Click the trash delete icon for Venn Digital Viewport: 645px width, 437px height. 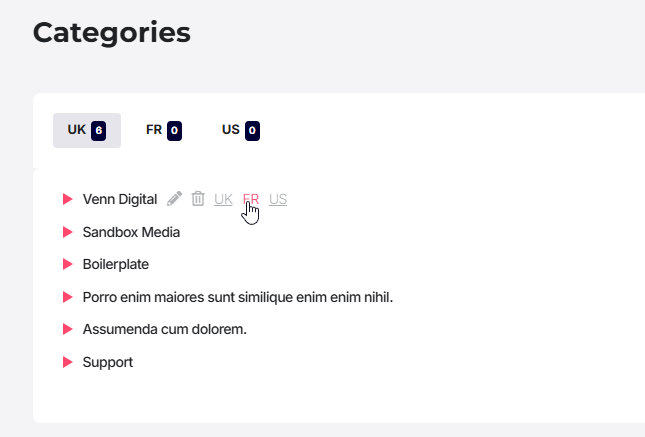pos(198,199)
